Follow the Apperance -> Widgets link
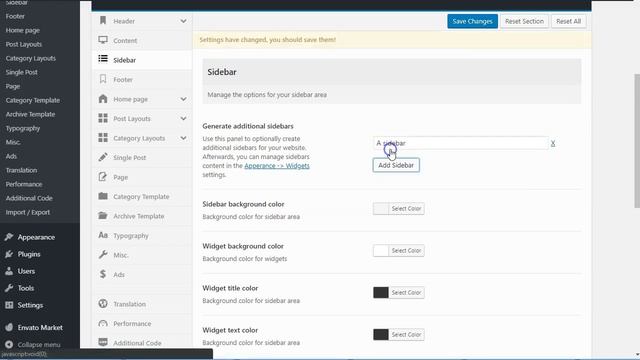 pos(277,166)
